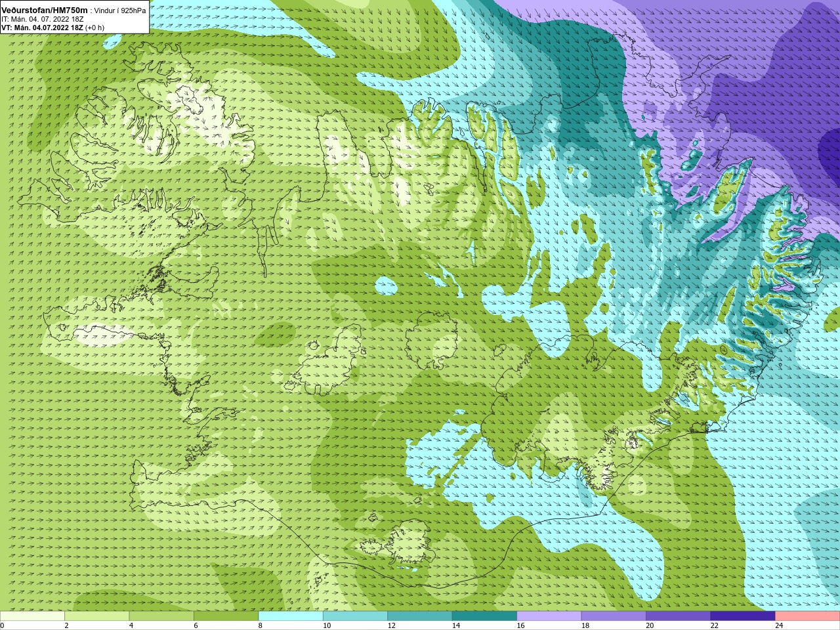Click the legend value label '8'
840x630 pixels.
[x=261, y=625]
